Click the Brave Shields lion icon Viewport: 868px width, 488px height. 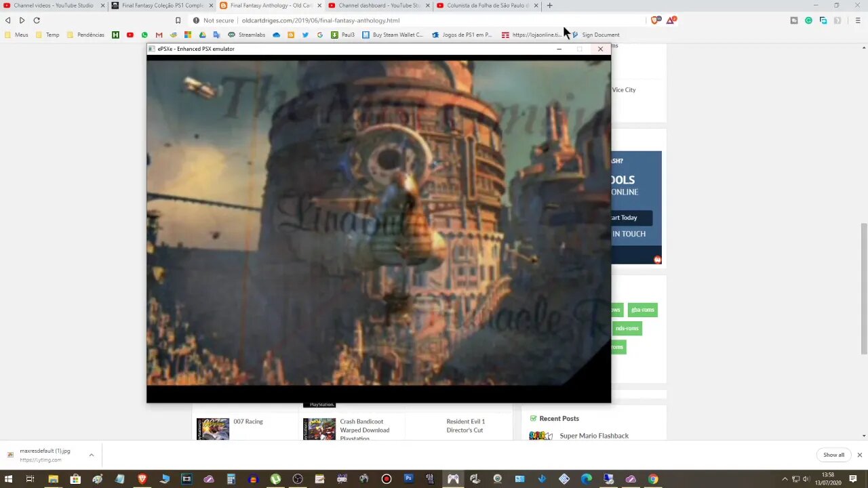point(655,20)
